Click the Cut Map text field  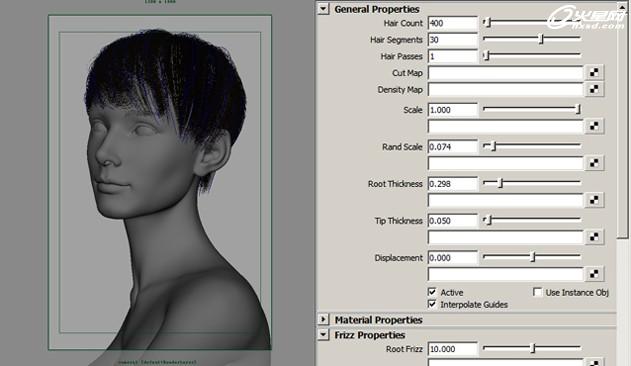pyautogui.click(x=505, y=73)
